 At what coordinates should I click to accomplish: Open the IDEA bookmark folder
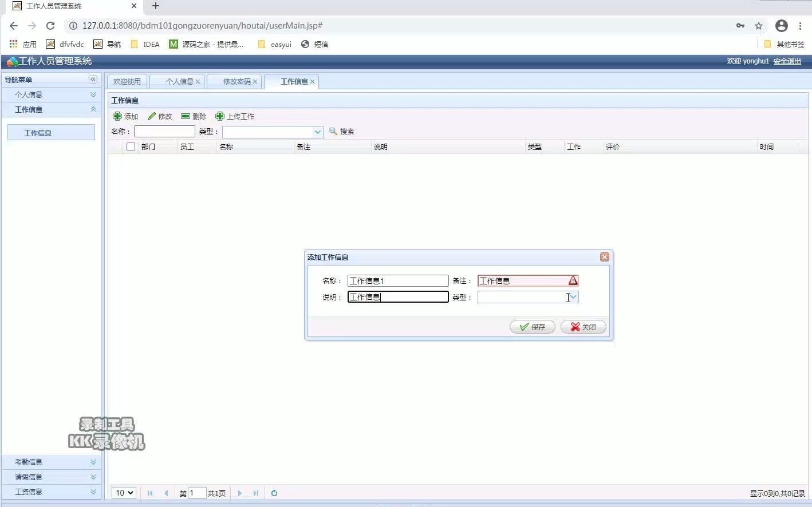click(x=145, y=44)
